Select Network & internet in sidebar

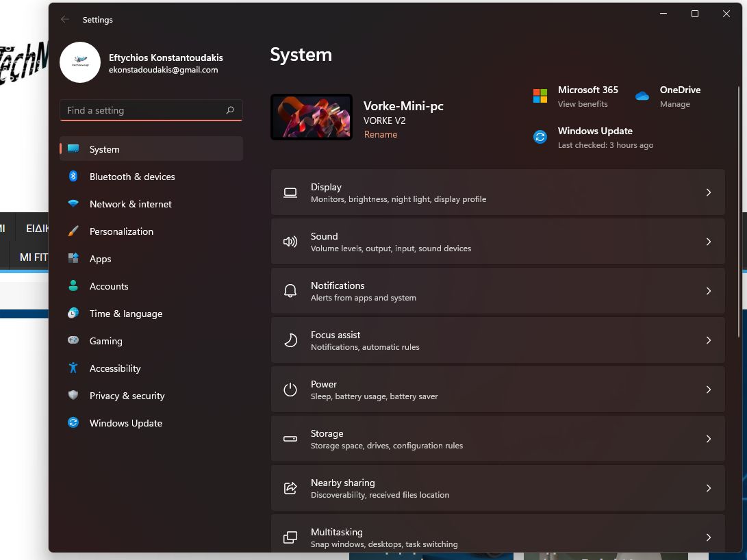pos(151,204)
